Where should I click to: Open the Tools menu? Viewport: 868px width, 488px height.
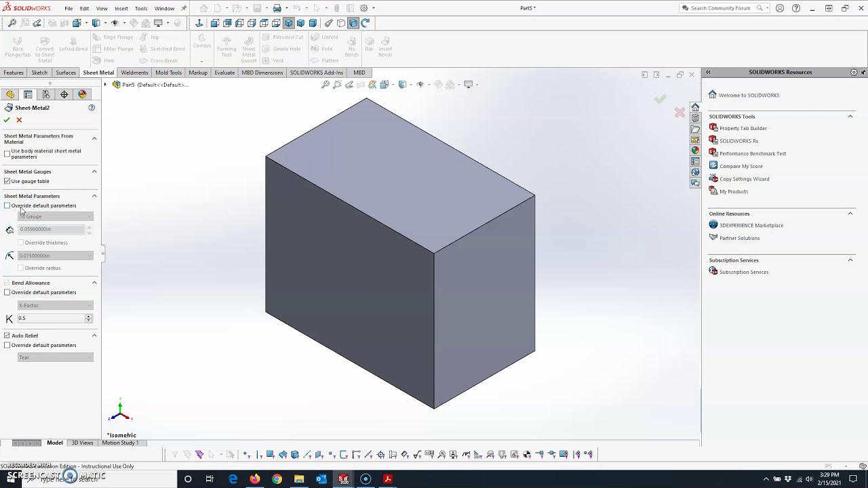[x=141, y=8]
